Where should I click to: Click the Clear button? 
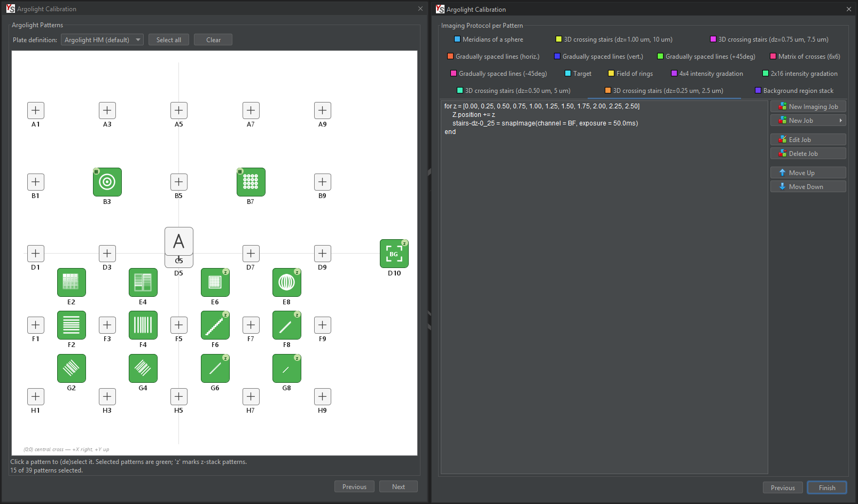[213, 40]
